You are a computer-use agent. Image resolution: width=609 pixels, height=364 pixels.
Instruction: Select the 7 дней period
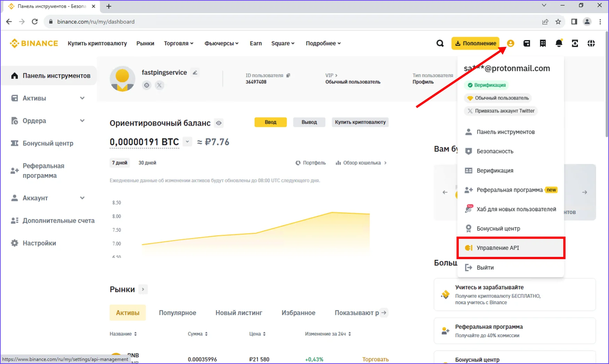[119, 163]
